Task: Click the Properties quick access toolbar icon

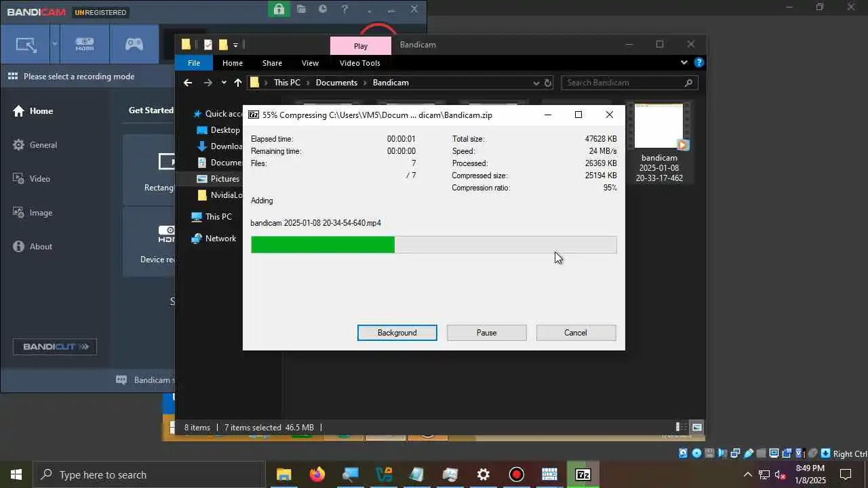Action: (x=208, y=45)
